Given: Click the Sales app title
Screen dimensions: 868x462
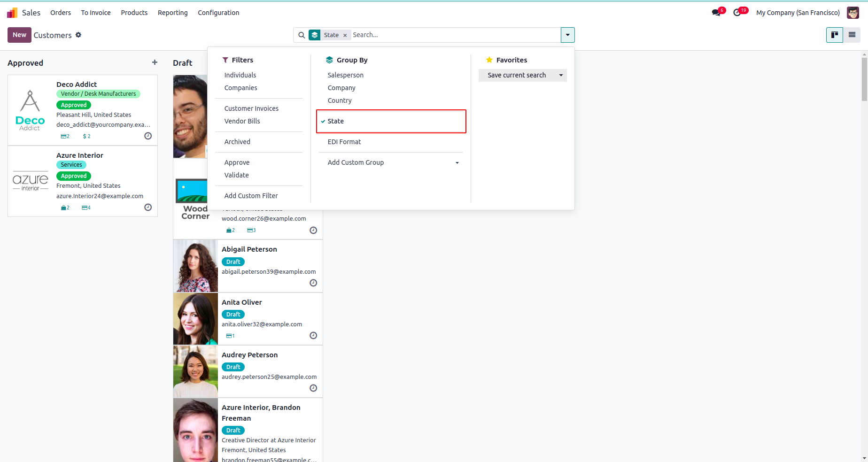Looking at the screenshot, I should [x=31, y=13].
